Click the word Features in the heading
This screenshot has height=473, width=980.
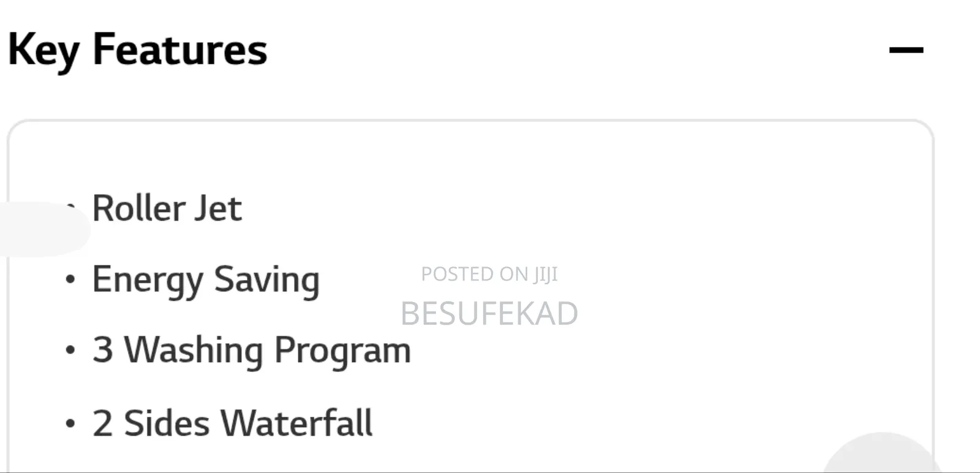tap(179, 50)
